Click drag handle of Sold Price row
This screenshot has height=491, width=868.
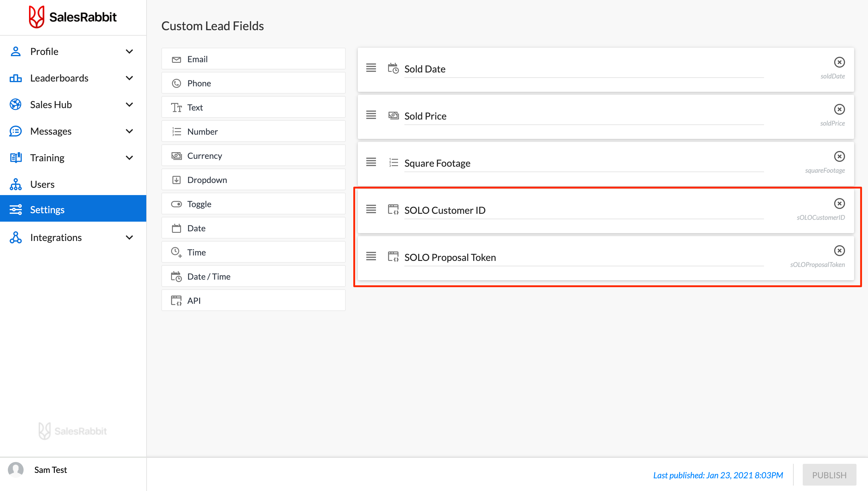click(371, 115)
